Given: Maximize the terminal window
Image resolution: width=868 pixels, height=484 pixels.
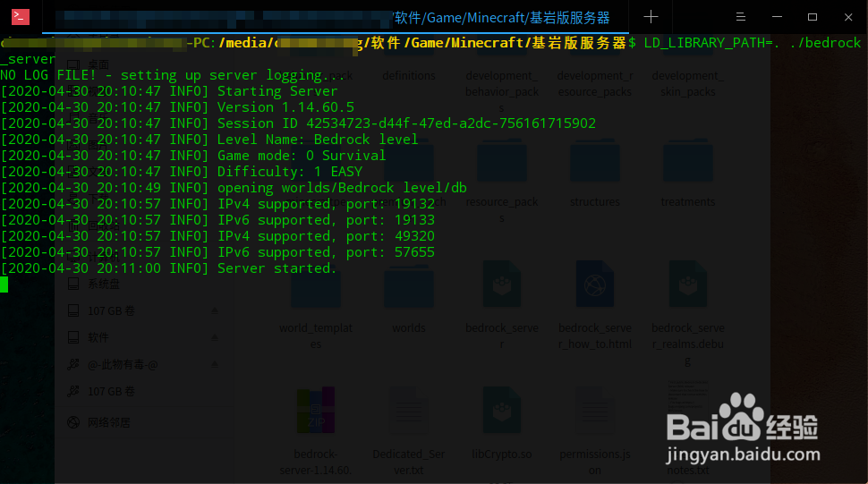Looking at the screenshot, I should 813,17.
